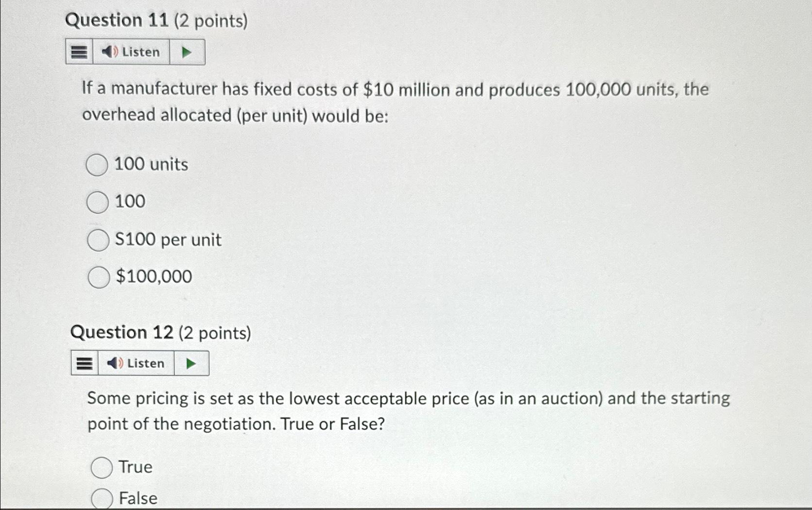Image resolution: width=812 pixels, height=510 pixels.
Task: Click the speaker icon next to Question 11 Listen
Action: 111,51
